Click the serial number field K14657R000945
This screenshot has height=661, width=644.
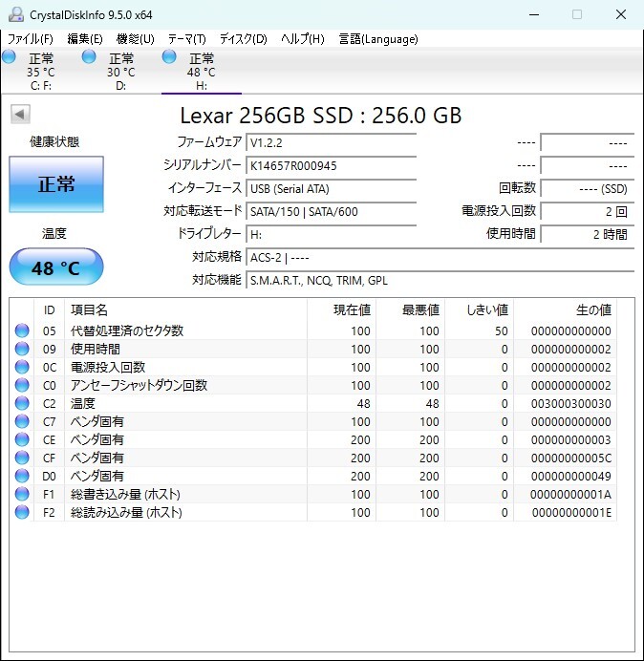click(331, 165)
